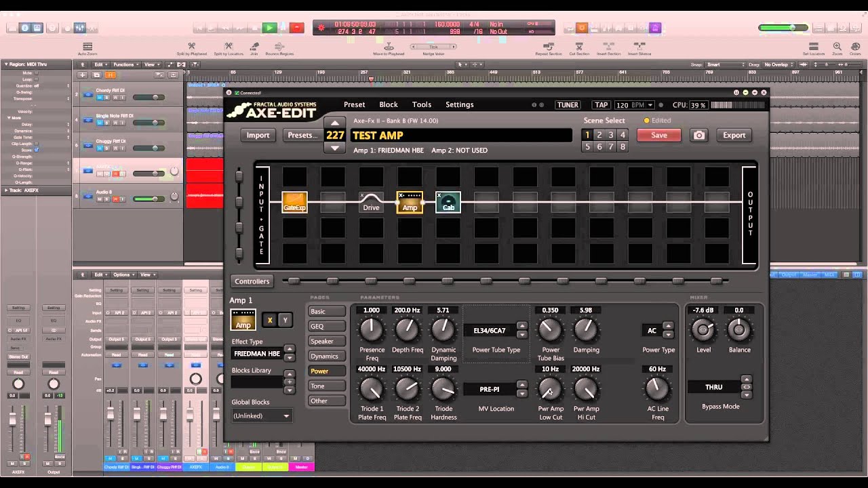Switch amp to X state
The height and width of the screenshot is (488, 868).
click(270, 320)
